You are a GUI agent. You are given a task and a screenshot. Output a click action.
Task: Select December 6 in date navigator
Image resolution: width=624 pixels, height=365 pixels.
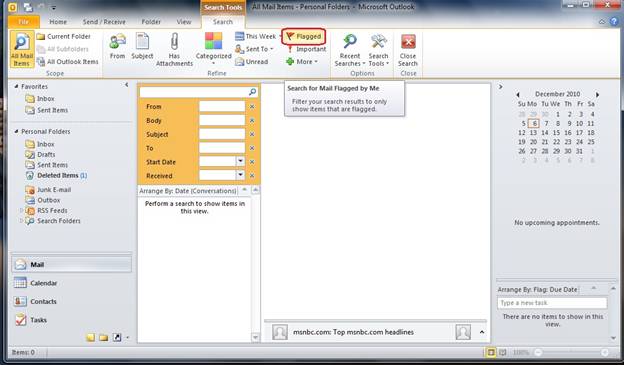tap(534, 123)
